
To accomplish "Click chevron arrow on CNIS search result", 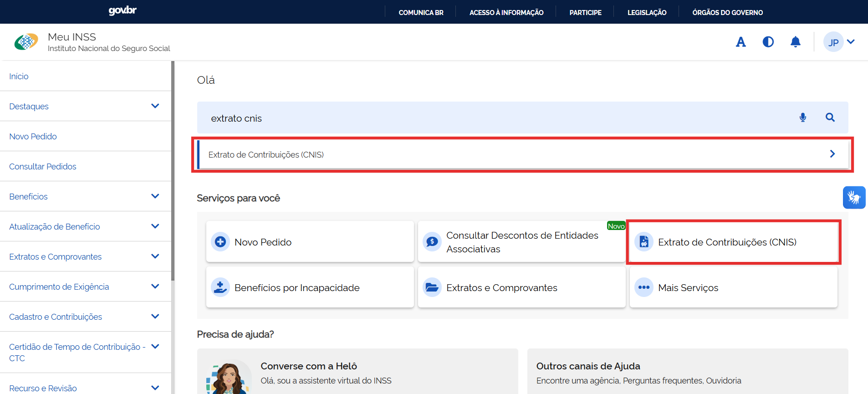I will pyautogui.click(x=832, y=154).
